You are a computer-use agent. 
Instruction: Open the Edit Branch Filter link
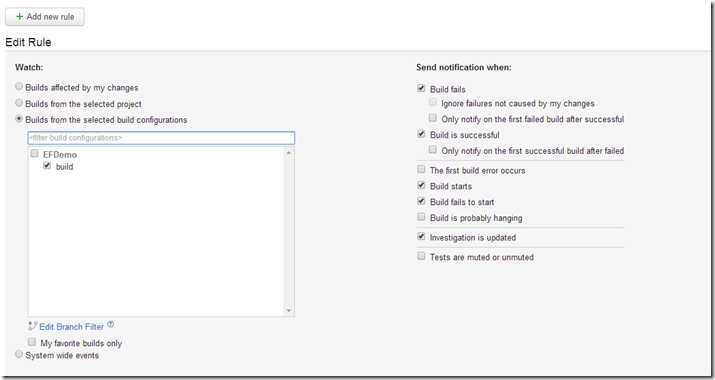[72, 327]
